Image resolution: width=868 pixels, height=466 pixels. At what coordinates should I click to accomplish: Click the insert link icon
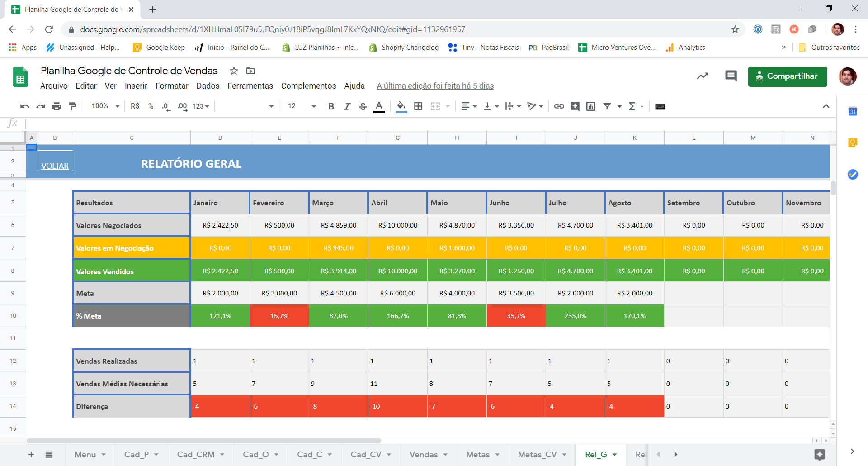click(559, 106)
